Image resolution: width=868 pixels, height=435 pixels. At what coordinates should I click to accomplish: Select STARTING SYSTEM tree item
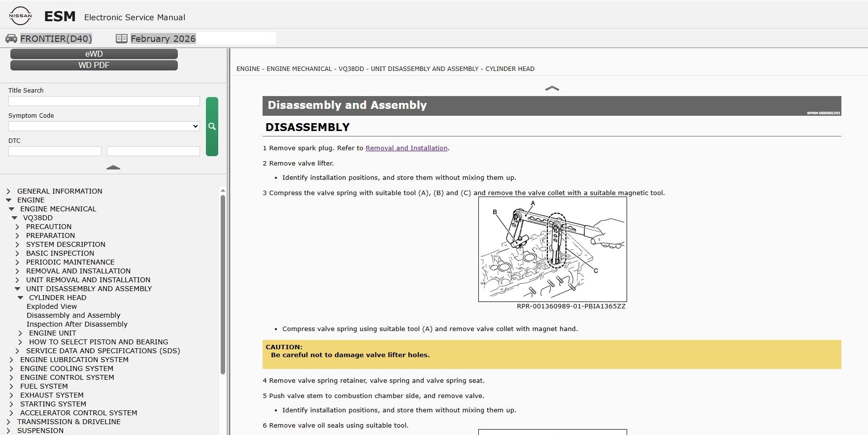53,404
